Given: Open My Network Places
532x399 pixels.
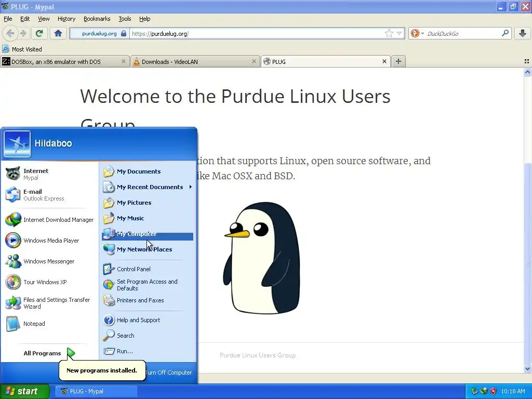Looking at the screenshot, I should coord(147,249).
